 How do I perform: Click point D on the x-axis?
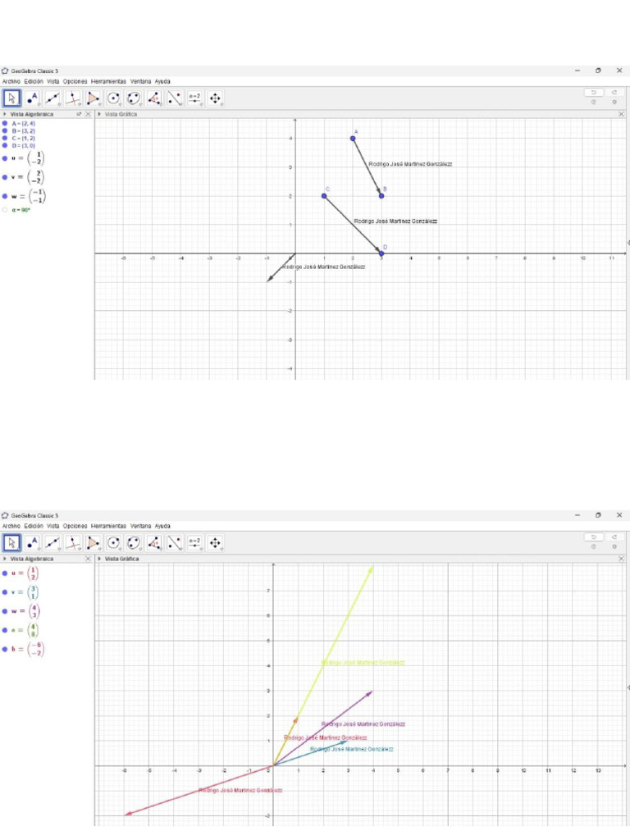(x=381, y=253)
